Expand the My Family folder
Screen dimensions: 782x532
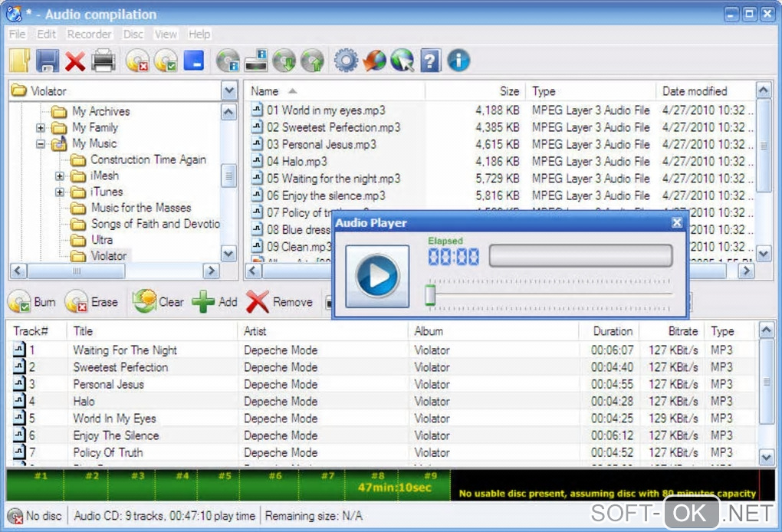[x=41, y=128]
